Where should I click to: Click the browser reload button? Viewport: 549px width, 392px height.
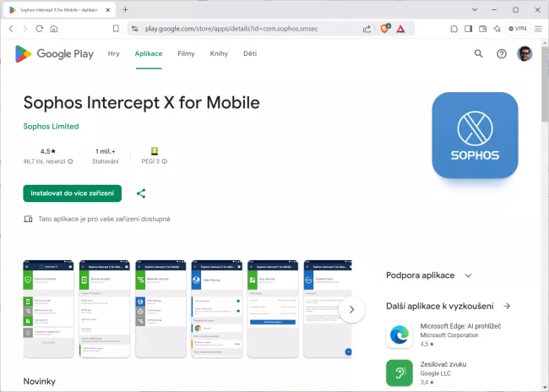tap(40, 28)
